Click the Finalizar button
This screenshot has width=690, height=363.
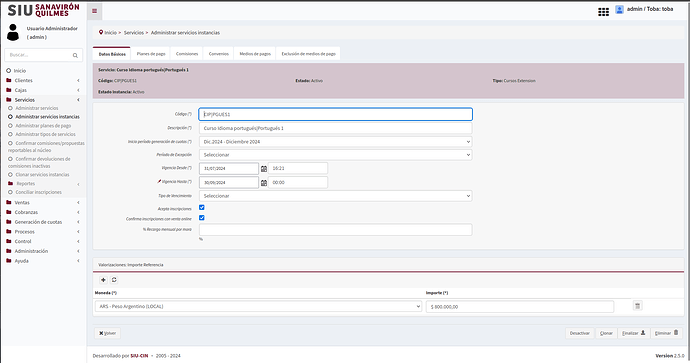pyautogui.click(x=634, y=333)
